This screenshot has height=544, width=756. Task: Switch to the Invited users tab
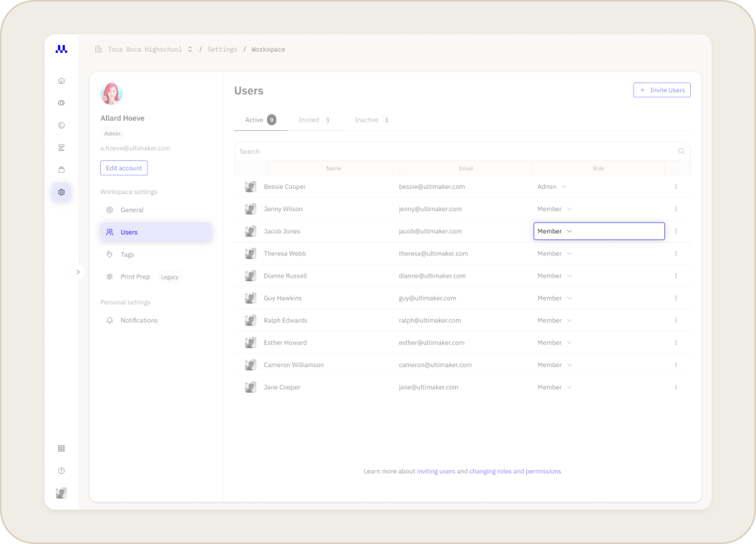tap(314, 120)
